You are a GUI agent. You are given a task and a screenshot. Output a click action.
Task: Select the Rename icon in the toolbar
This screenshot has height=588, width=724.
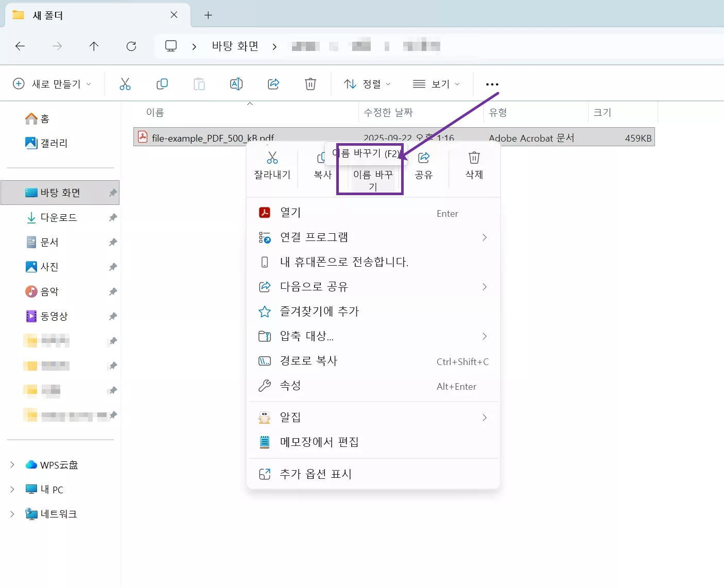click(x=236, y=83)
